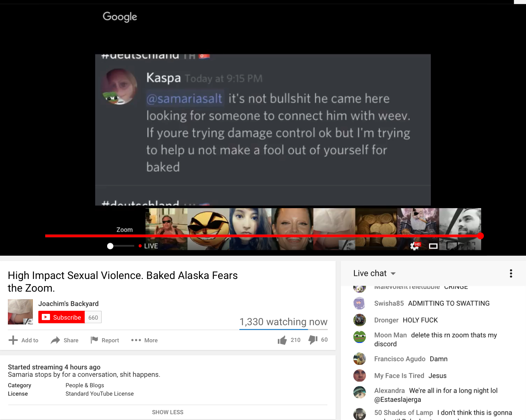Click the Subscribe button
The image size is (526, 420).
[62, 317]
